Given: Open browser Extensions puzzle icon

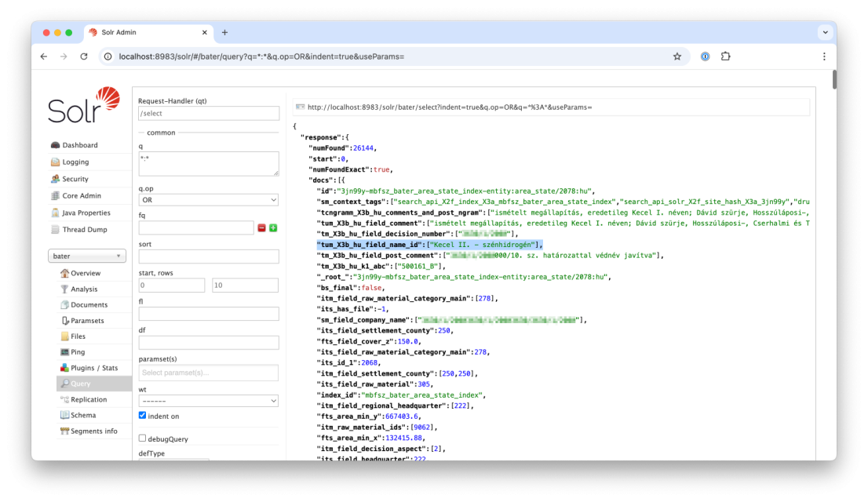Looking at the screenshot, I should (x=725, y=56).
